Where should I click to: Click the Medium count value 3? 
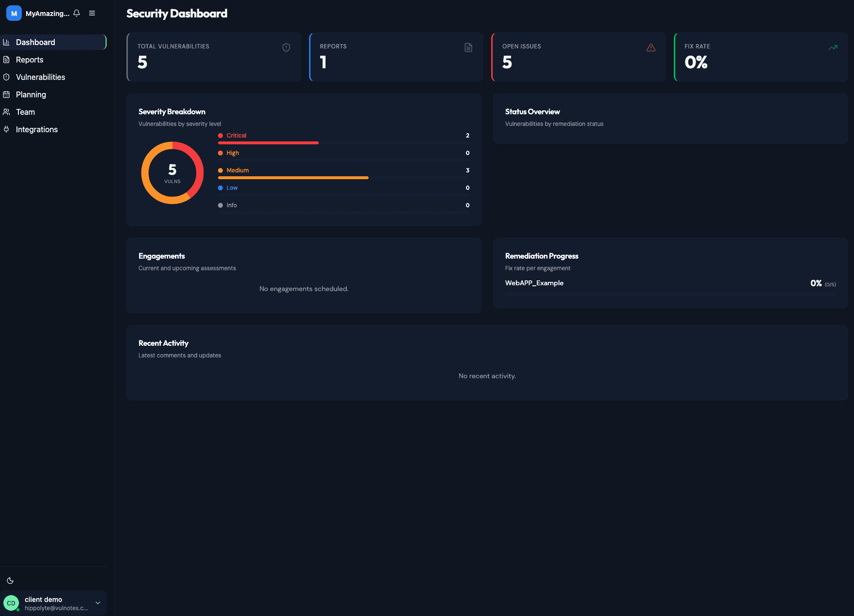(467, 170)
